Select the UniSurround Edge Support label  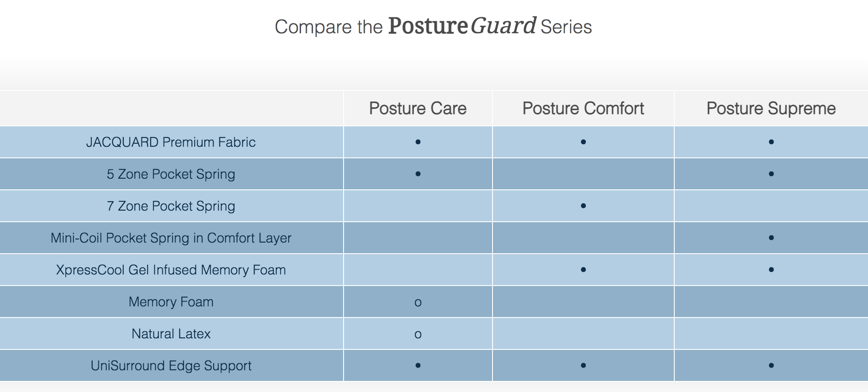click(171, 366)
